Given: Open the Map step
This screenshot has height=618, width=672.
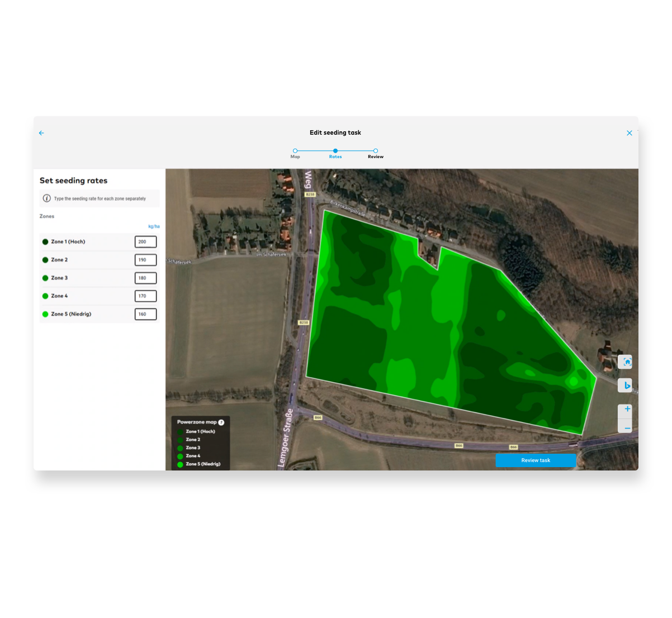Looking at the screenshot, I should [x=295, y=153].
